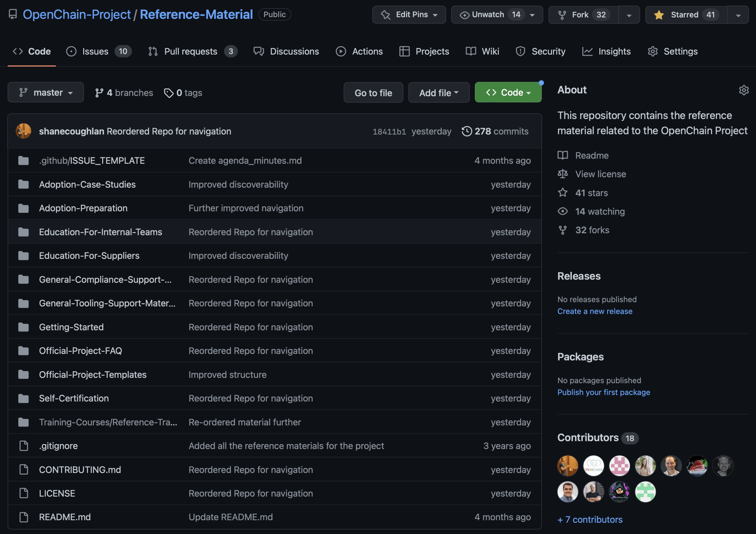Switch to the Issues tab
Viewport: 756px width, 534px height.
(x=99, y=51)
